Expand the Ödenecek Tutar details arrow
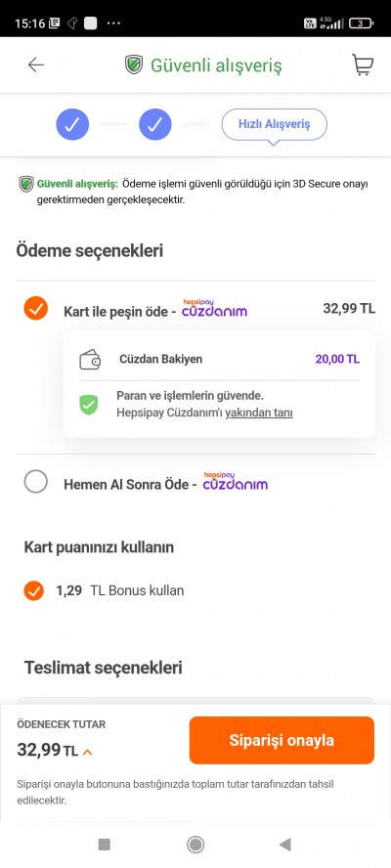This screenshot has height=868, width=391. (x=87, y=752)
